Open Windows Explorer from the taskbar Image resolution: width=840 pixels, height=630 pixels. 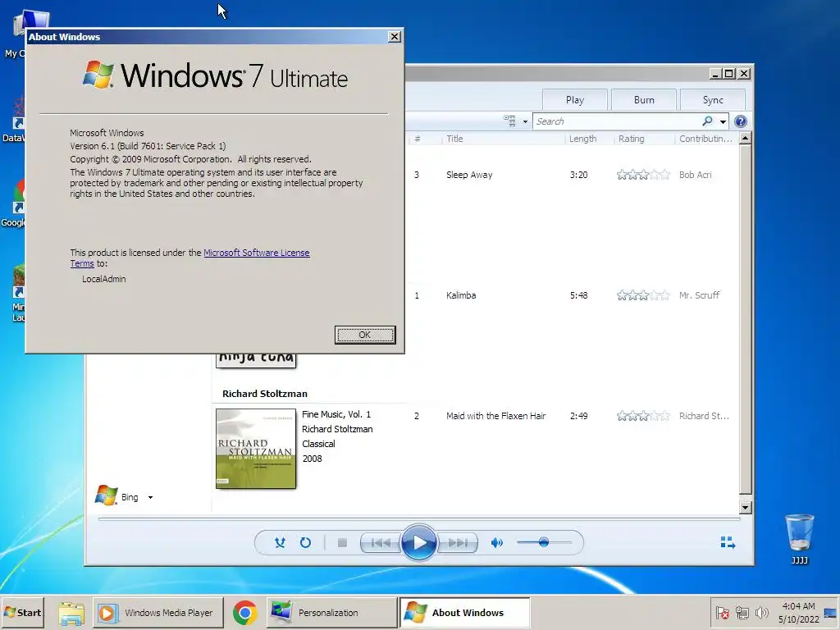71,614
